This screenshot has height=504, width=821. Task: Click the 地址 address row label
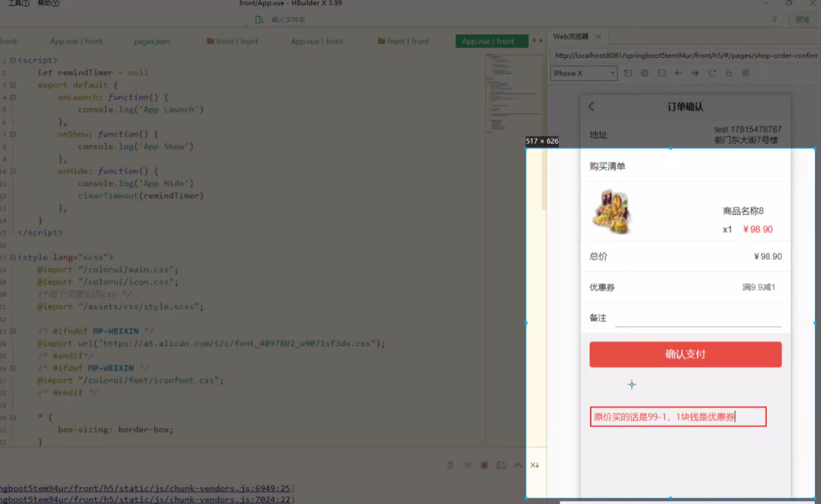[599, 135]
